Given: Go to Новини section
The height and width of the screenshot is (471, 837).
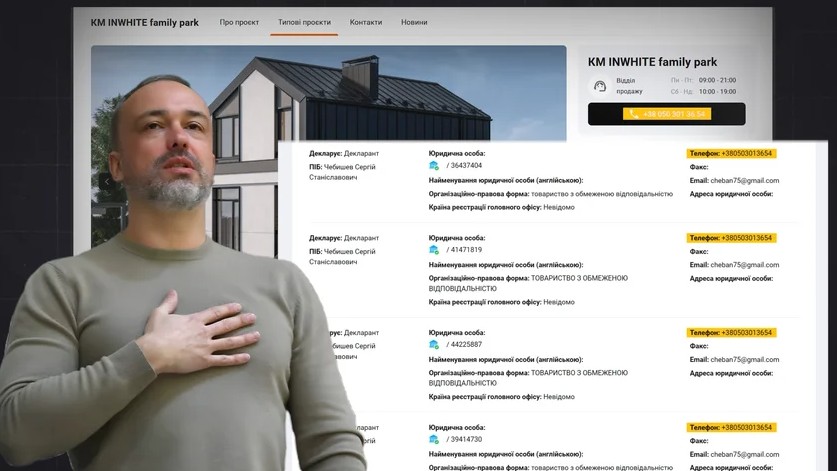Looking at the screenshot, I should click(x=414, y=22).
